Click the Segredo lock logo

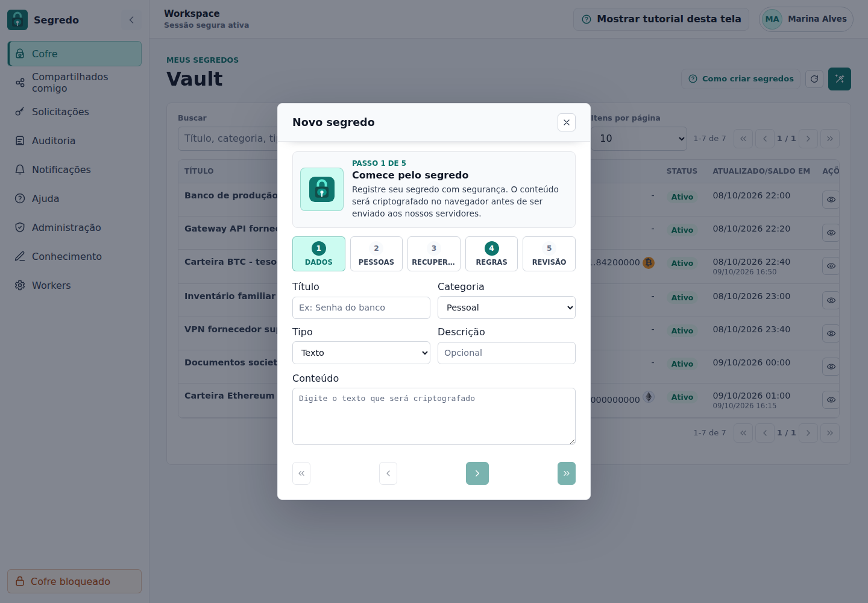[x=17, y=20]
